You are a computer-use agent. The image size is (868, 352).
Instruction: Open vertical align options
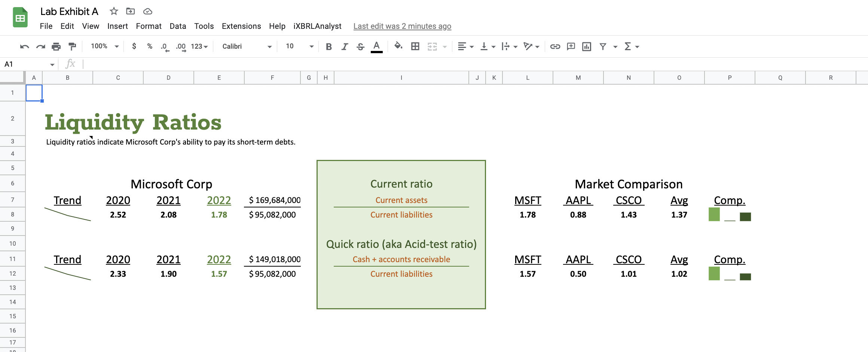tap(488, 46)
